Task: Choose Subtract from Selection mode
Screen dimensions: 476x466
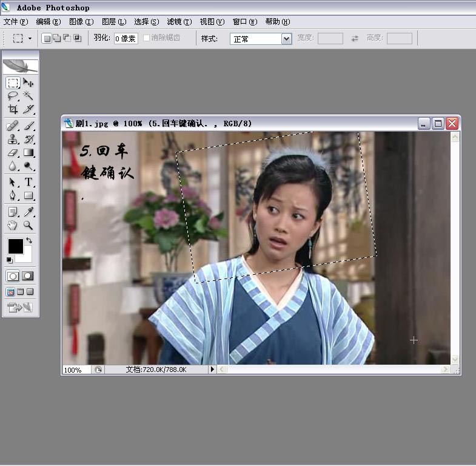Action: click(x=67, y=38)
